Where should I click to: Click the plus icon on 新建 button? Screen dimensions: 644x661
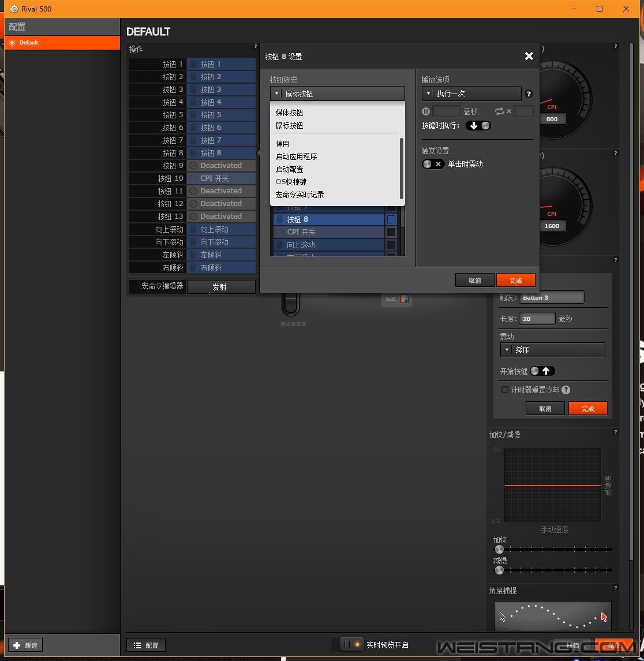(17, 645)
